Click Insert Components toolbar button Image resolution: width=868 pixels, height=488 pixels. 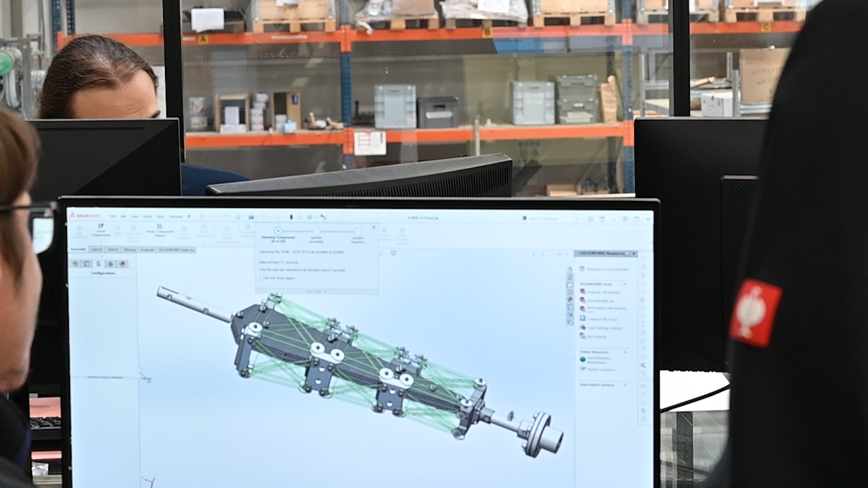tap(100, 227)
